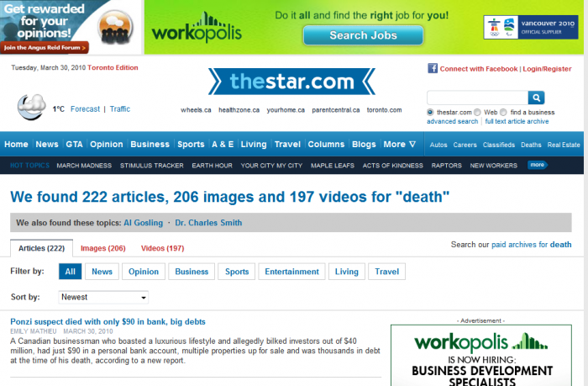The image size is (588, 386).
Task: Open the Forecast link
Action: coord(85,108)
